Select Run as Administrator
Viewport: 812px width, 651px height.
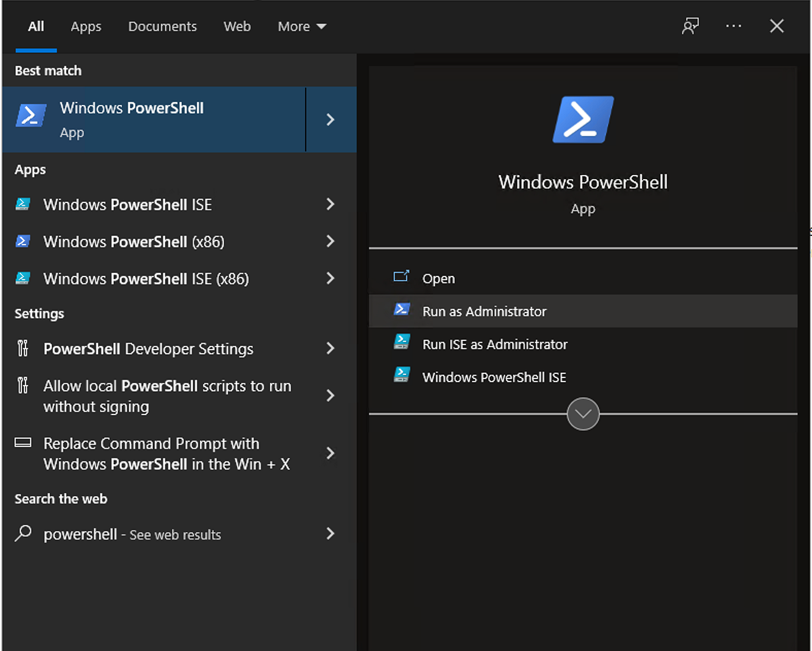click(x=484, y=311)
